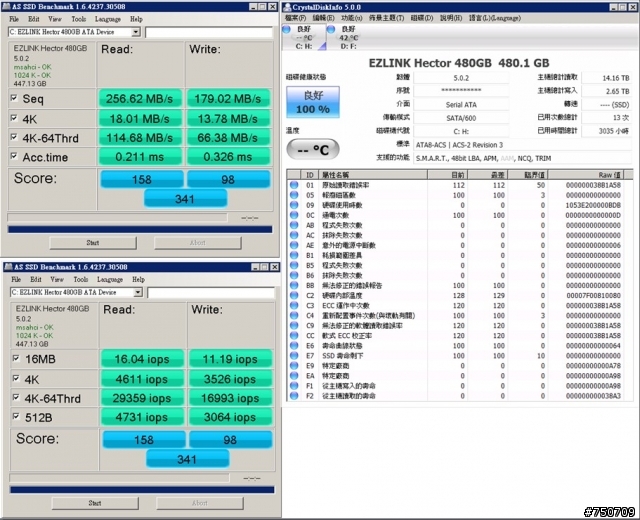Click the blue status dot for attribute EA
640x520 pixels.
pyautogui.click(x=293, y=376)
